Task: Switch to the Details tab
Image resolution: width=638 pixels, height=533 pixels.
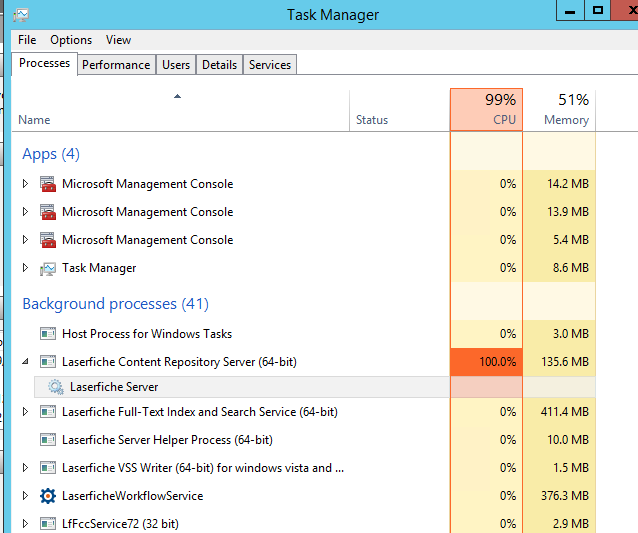Action: tap(219, 65)
